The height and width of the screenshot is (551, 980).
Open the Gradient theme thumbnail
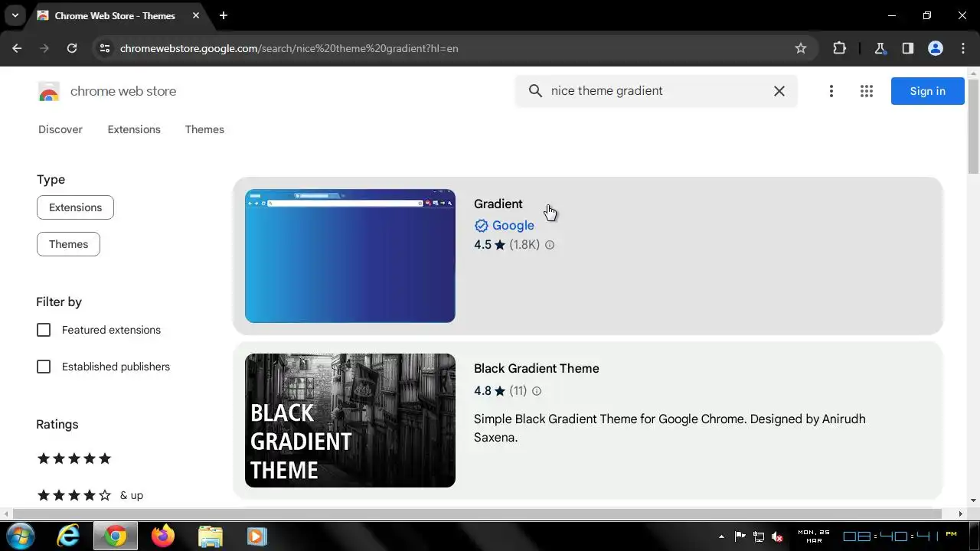(350, 256)
